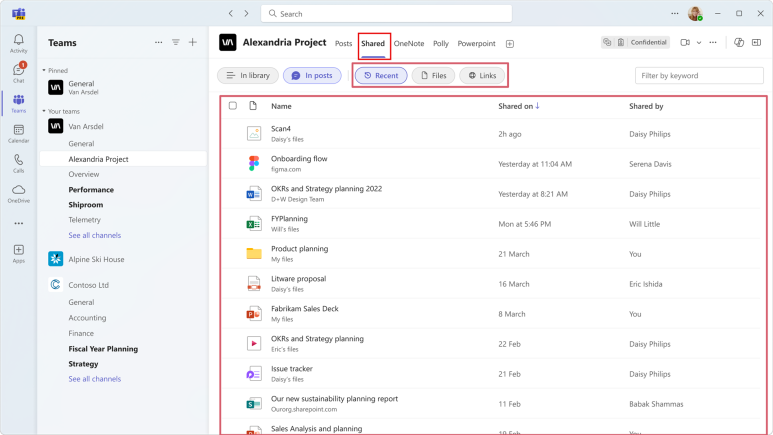The image size is (773, 435).
Task: Open Calls in the left rail
Action: [18, 162]
